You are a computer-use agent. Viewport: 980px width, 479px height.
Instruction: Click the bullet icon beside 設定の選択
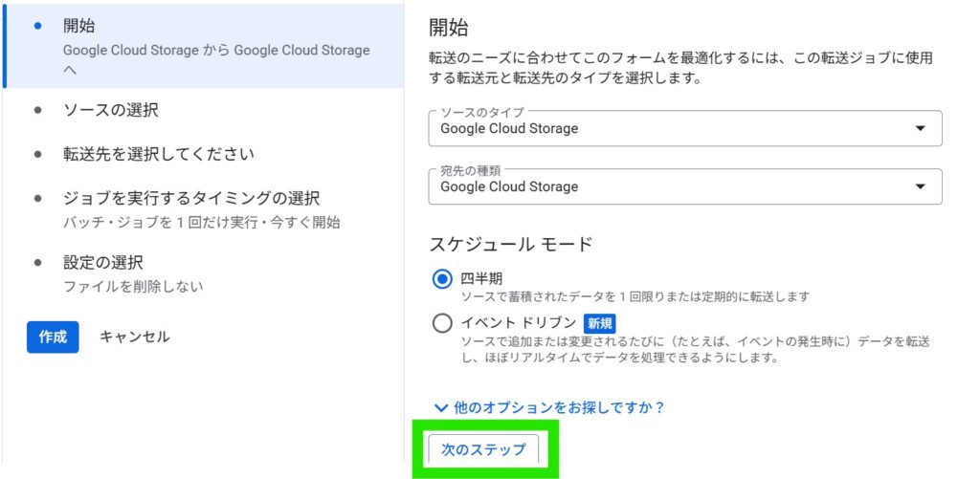(38, 262)
